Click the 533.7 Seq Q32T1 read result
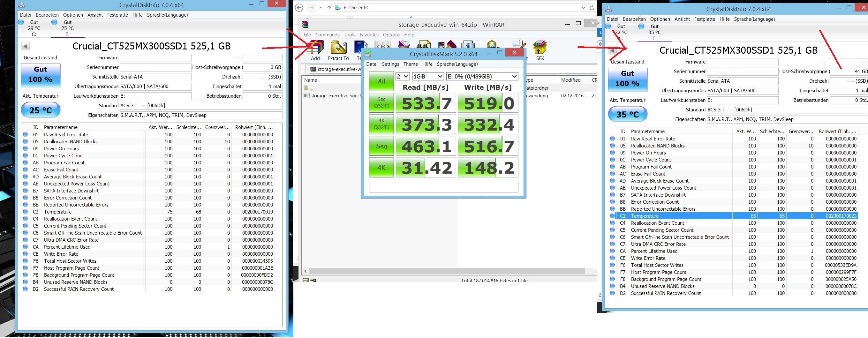Image resolution: width=868 pixels, height=338 pixels. tap(426, 103)
